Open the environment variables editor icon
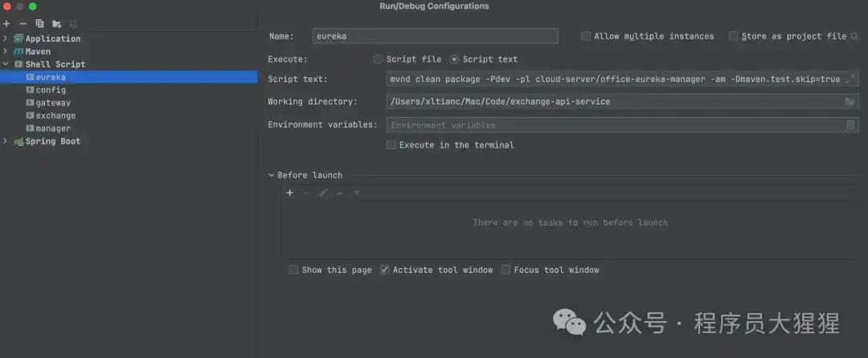The width and height of the screenshot is (868, 358). pyautogui.click(x=850, y=125)
